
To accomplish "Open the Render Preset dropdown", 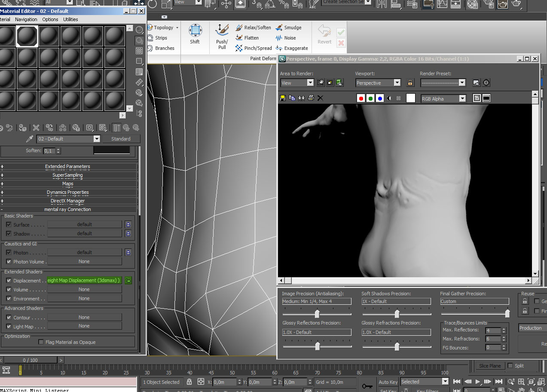I will pos(443,83).
